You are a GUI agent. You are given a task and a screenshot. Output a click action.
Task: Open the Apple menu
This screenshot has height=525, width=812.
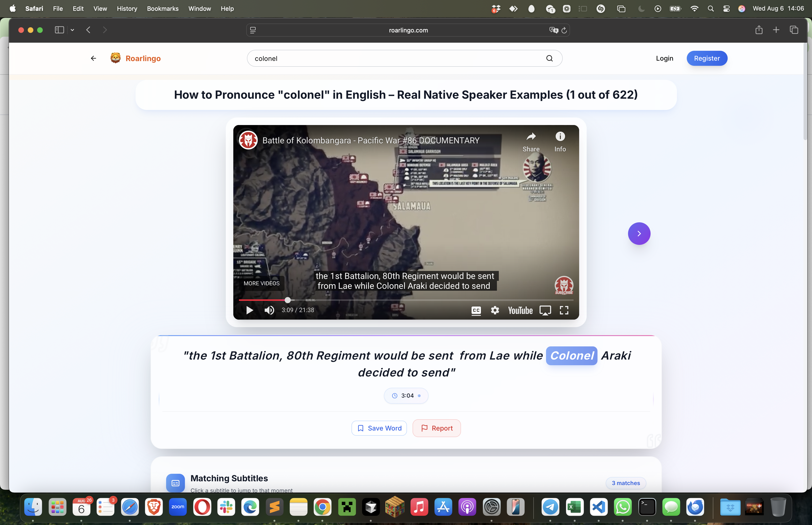(13, 8)
